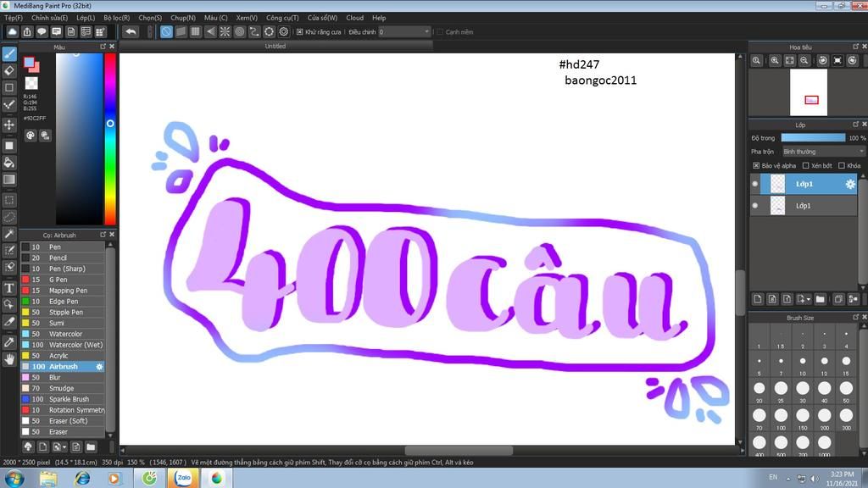Open settings gear on selected Lớp1 layer
868x488 pixels.
pos(850,184)
